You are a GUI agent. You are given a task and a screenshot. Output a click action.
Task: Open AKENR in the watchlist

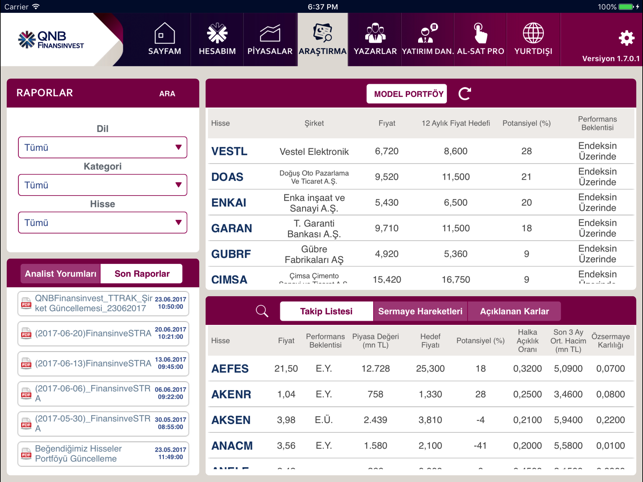421,394
